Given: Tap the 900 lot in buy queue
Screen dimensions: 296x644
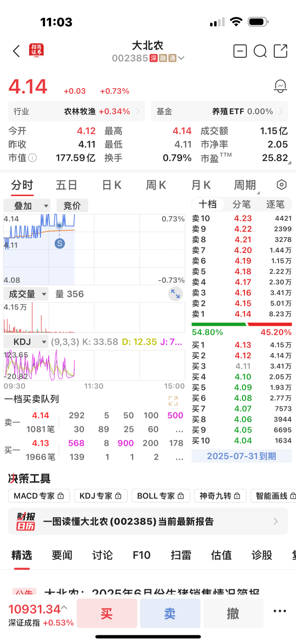Looking at the screenshot, I should pos(126,443).
